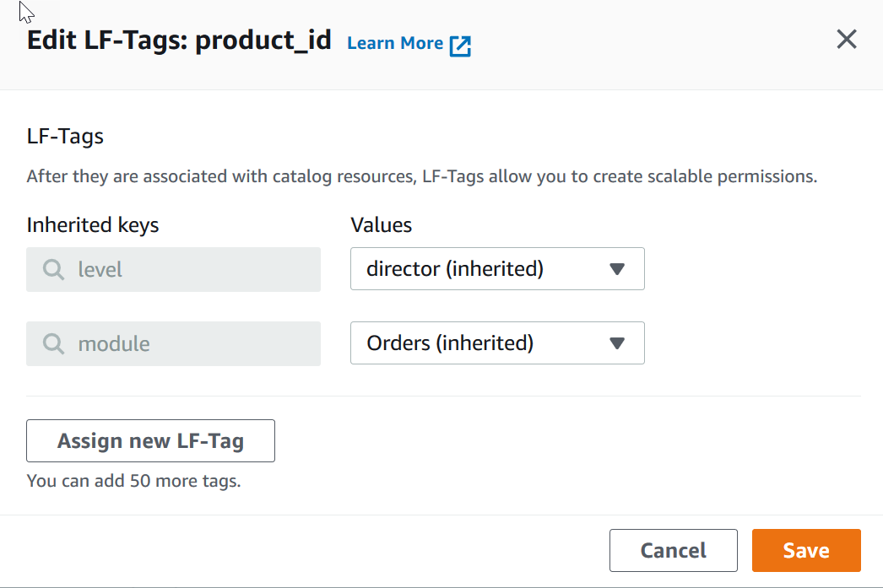Click the external link icon beside Learn More
The height and width of the screenshot is (588, 883).
(x=461, y=45)
